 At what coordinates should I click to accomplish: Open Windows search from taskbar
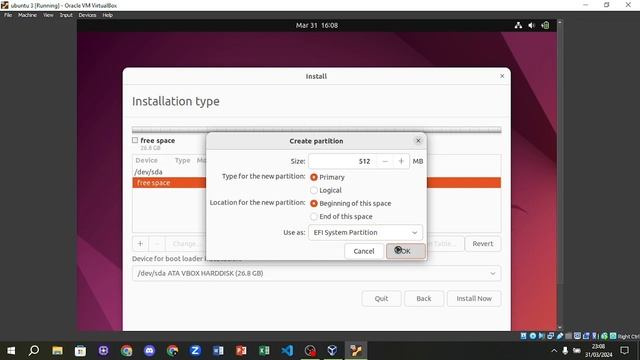[x=34, y=351]
